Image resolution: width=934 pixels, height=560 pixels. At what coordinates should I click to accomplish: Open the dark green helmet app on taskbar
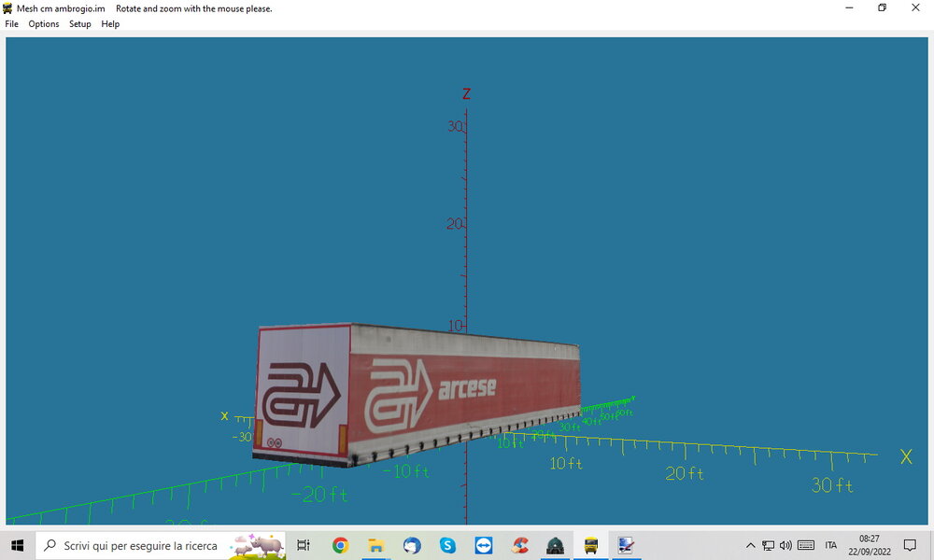point(555,545)
